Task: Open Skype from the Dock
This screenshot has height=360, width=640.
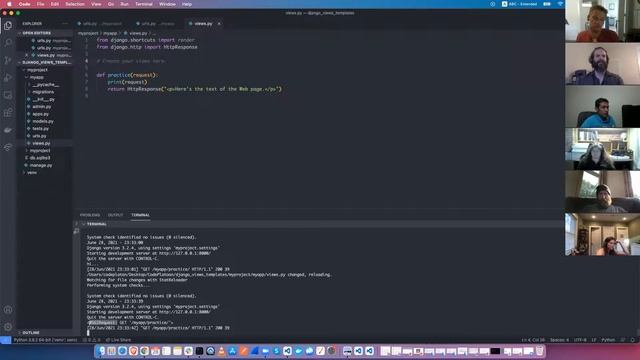Action: pos(276,351)
